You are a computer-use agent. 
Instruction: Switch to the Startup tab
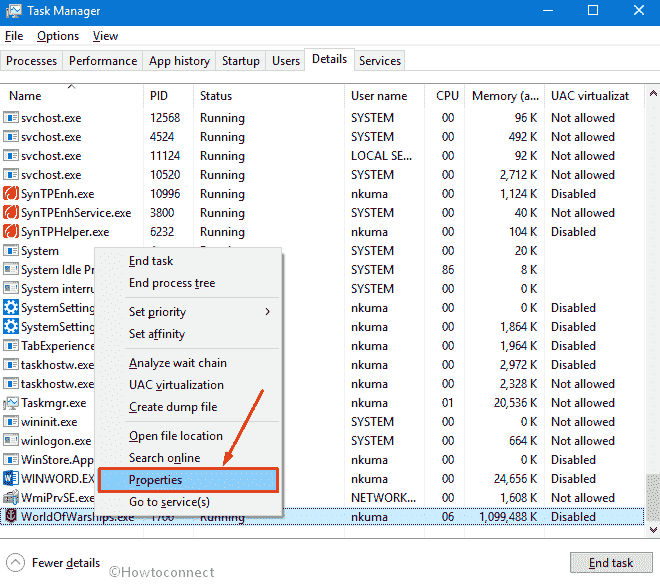[x=241, y=61]
